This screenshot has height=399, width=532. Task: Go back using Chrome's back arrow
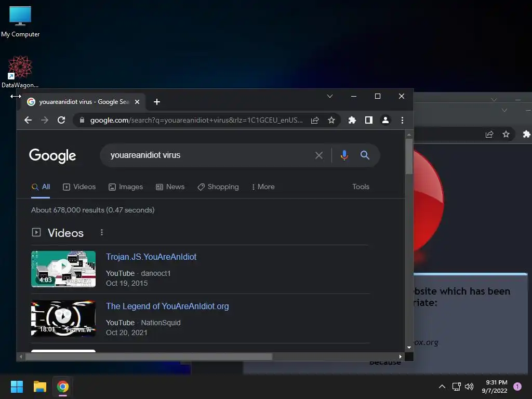pyautogui.click(x=28, y=120)
